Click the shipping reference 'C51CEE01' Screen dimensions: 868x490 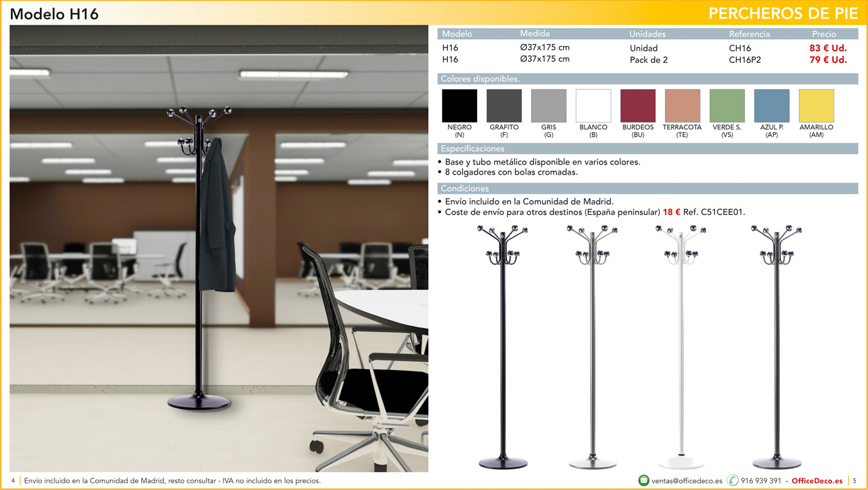click(722, 212)
